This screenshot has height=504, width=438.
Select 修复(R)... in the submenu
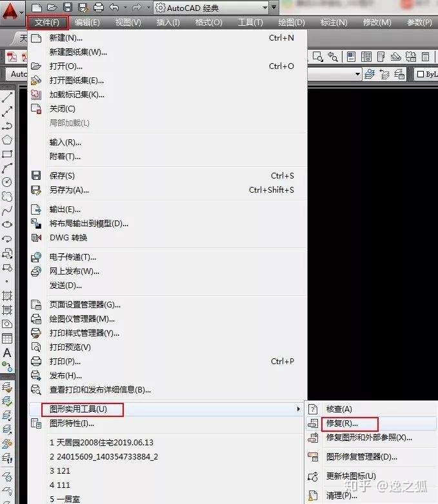371,423
